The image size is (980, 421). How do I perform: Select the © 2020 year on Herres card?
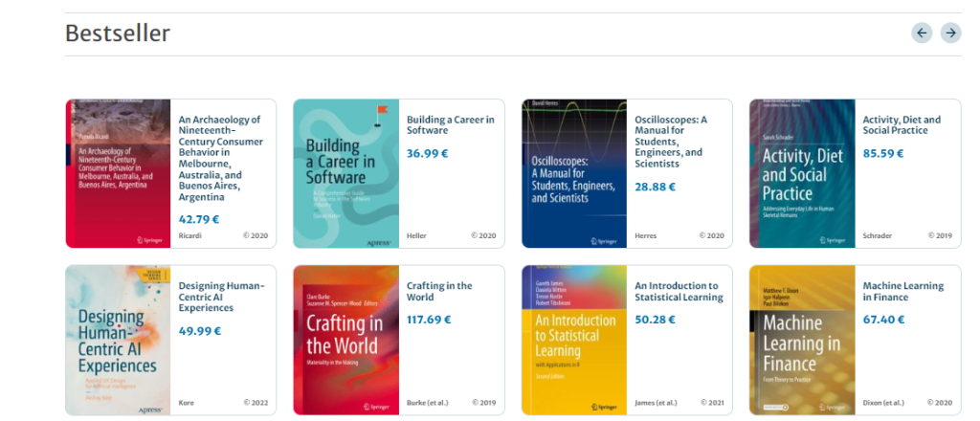click(712, 236)
